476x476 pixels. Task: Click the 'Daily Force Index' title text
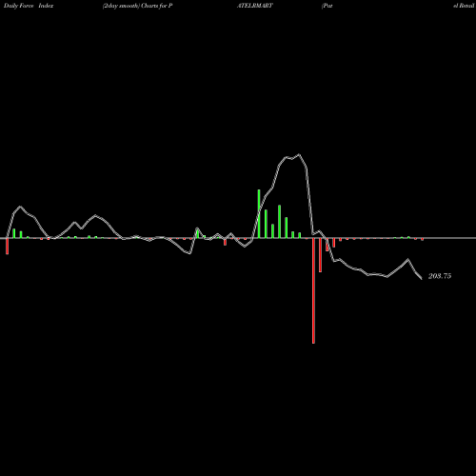tap(29, 6)
